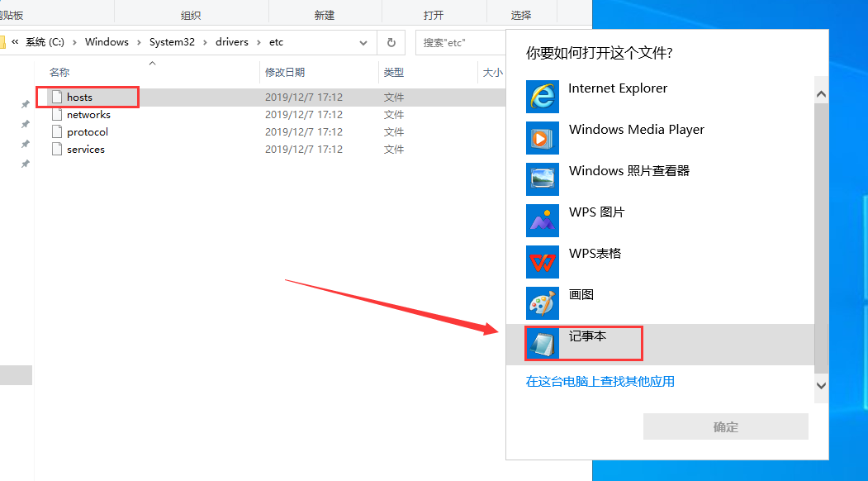Select the hosts file name

tap(80, 97)
